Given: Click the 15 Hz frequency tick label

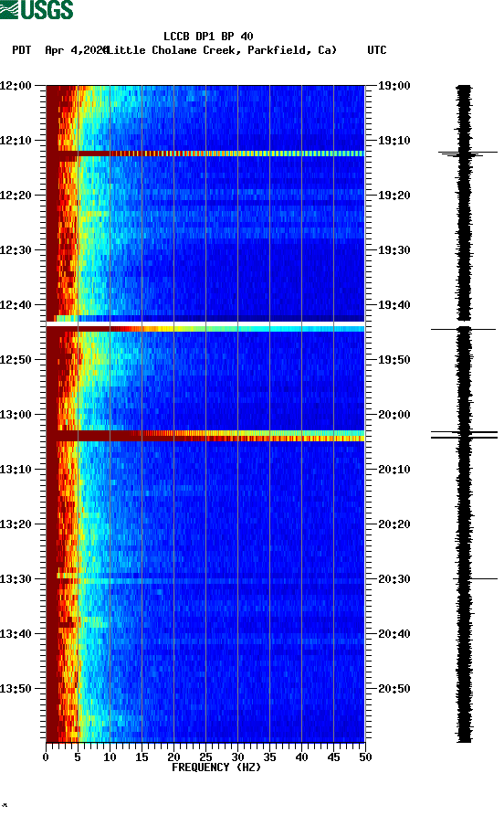Looking at the screenshot, I should (x=142, y=757).
